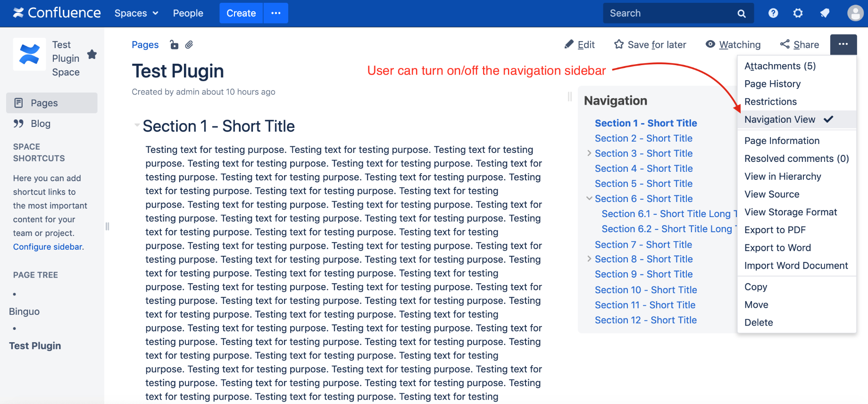868x404 pixels.
Task: Select Page Information menu item
Action: click(x=797, y=141)
